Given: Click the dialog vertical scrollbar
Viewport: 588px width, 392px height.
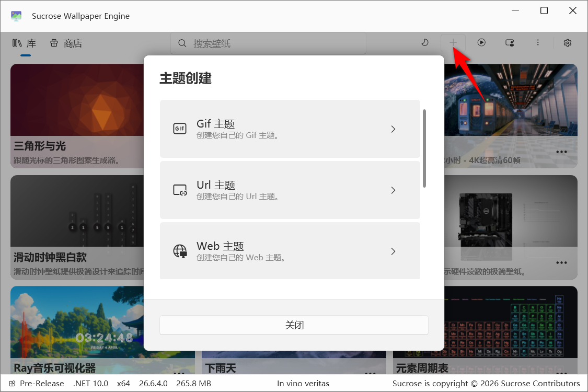Looking at the screenshot, I should (424, 148).
